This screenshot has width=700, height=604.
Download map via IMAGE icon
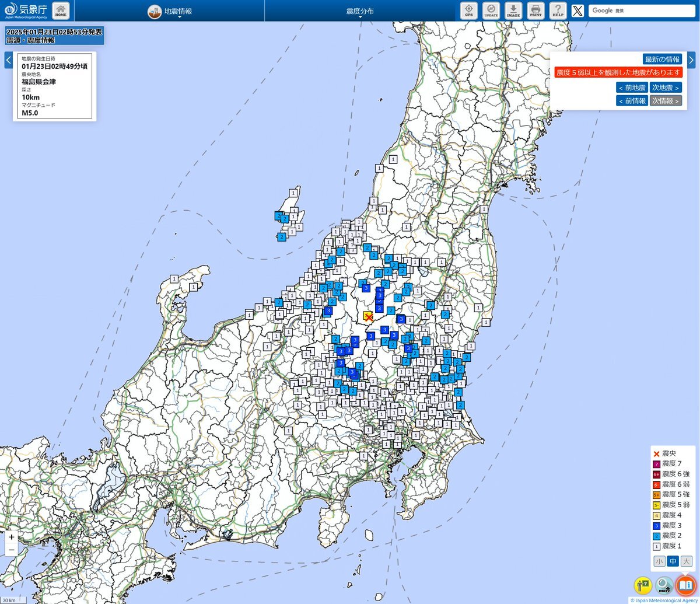click(x=513, y=11)
